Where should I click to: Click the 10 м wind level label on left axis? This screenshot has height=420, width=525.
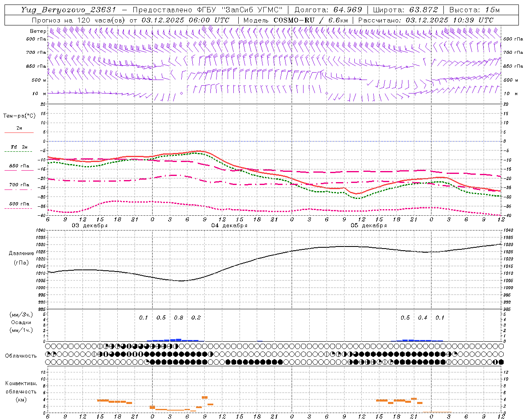[39, 94]
